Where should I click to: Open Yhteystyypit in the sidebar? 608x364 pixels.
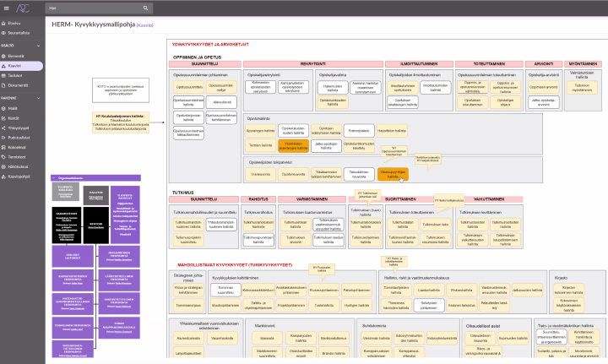coord(19,128)
